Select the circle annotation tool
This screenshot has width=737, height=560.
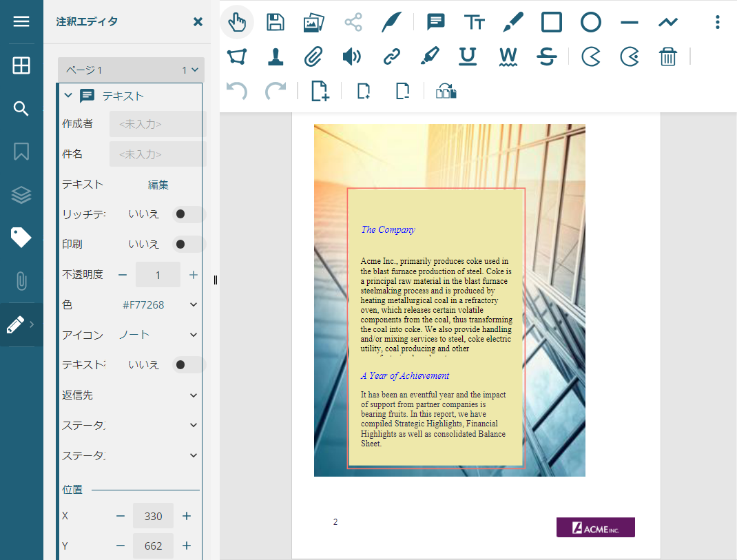[591, 22]
